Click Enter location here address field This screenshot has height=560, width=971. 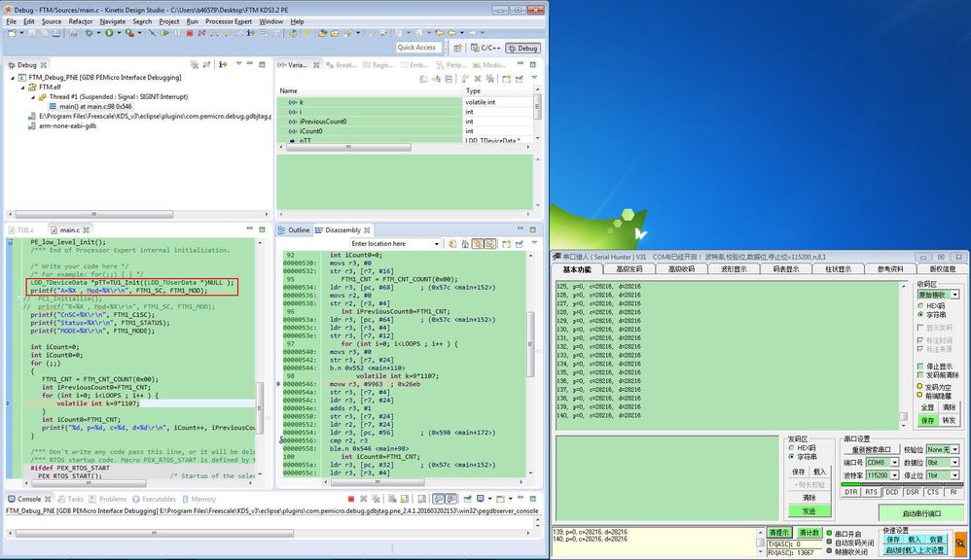click(396, 244)
